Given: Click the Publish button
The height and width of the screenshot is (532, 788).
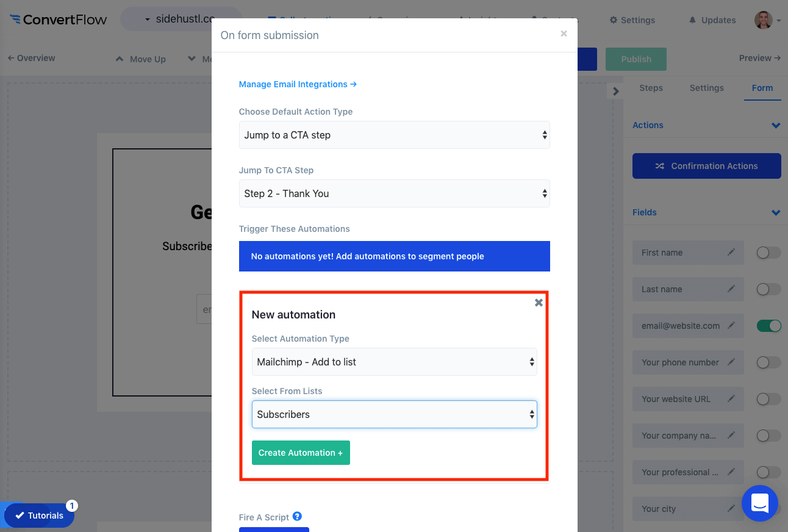Looking at the screenshot, I should point(636,59).
